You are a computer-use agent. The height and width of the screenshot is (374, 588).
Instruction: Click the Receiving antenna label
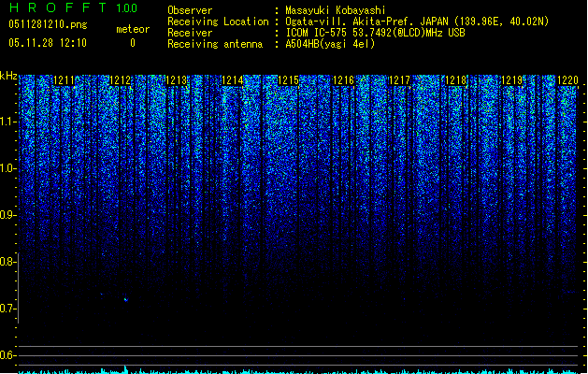tap(215, 44)
